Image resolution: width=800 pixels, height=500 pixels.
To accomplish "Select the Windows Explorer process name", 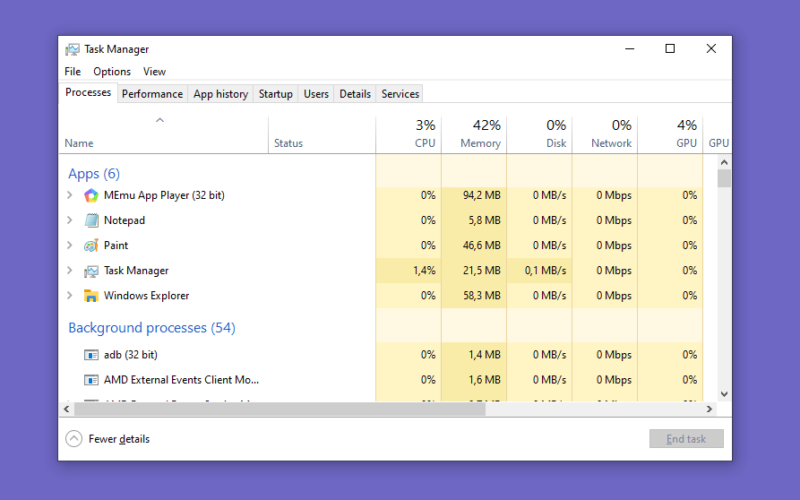I will pyautogui.click(x=146, y=296).
